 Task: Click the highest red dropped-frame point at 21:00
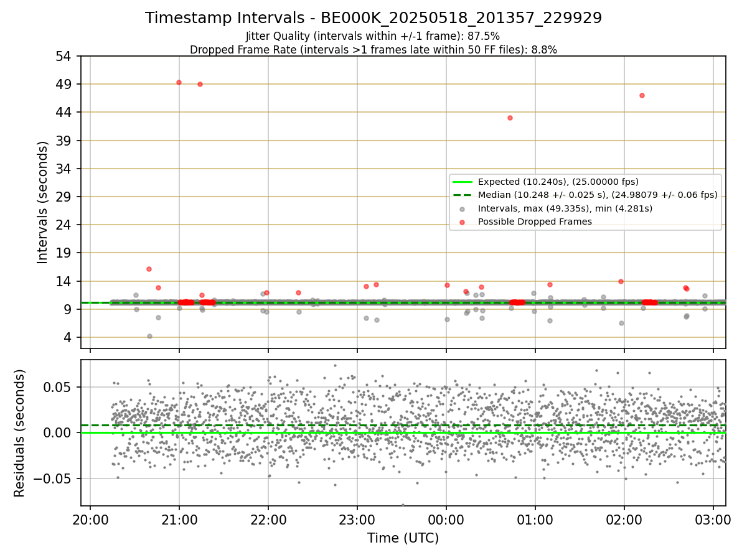tap(179, 82)
